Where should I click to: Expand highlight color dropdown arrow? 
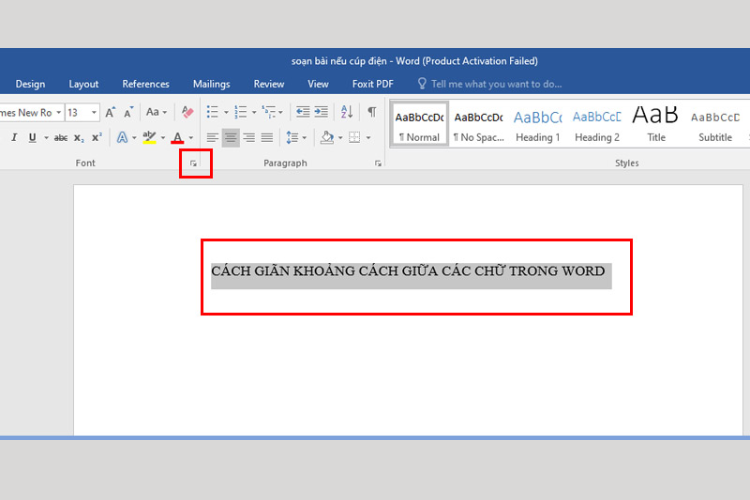pos(163,138)
